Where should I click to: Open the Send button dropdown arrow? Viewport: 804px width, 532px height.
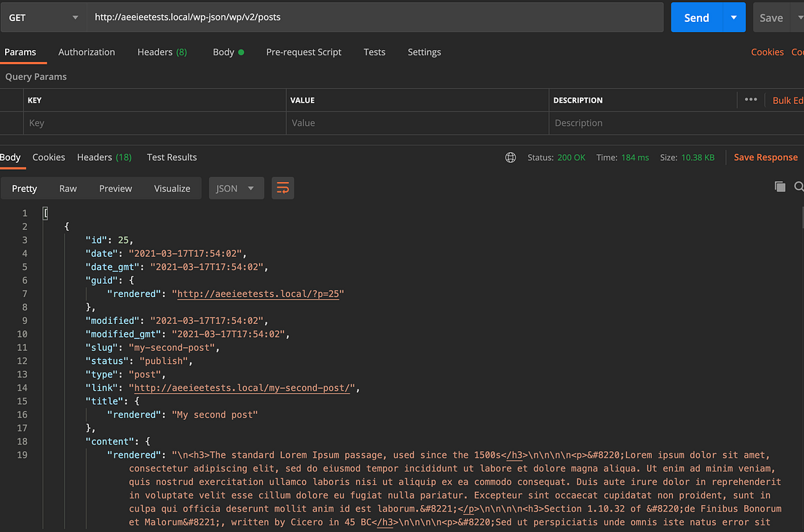(734, 17)
